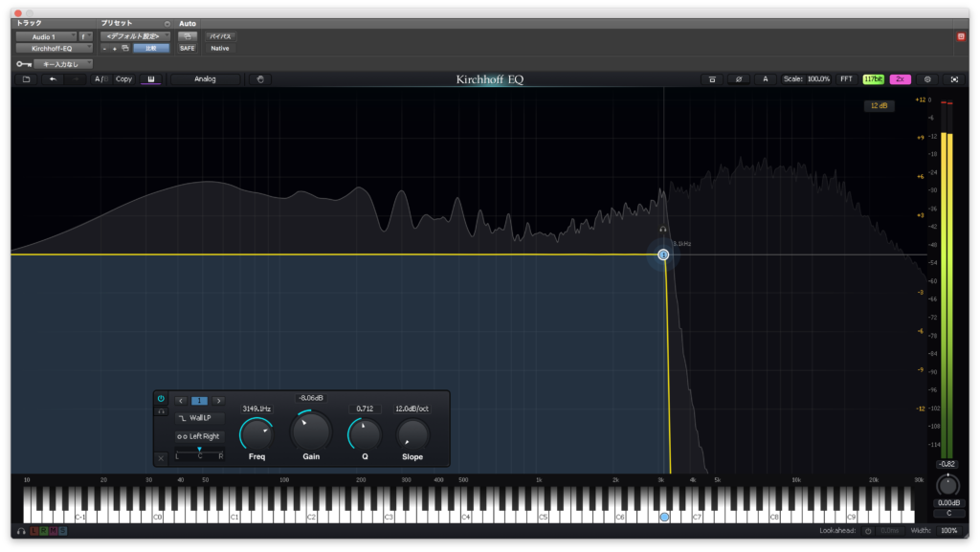Open the FFT analyzer menu

(x=846, y=79)
